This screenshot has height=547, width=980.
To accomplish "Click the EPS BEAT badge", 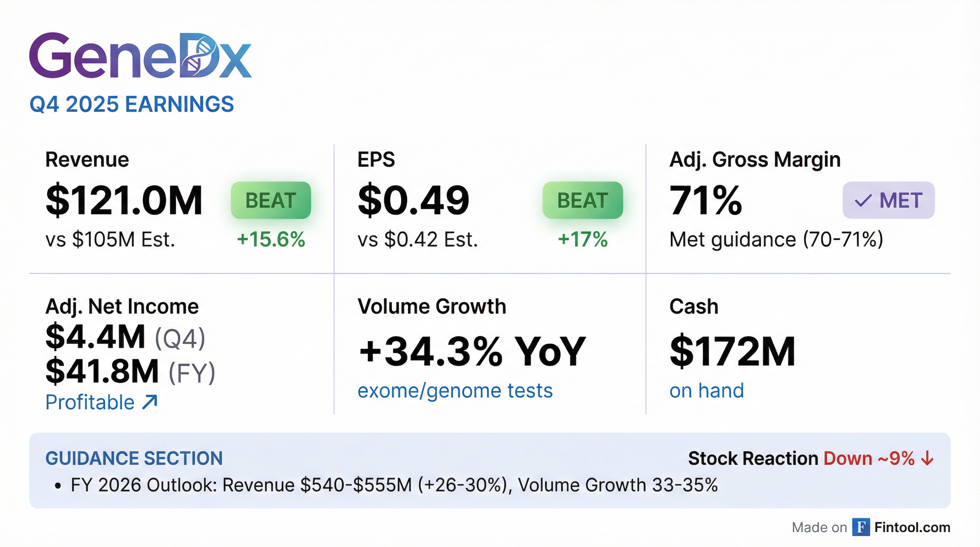I will coord(583,200).
